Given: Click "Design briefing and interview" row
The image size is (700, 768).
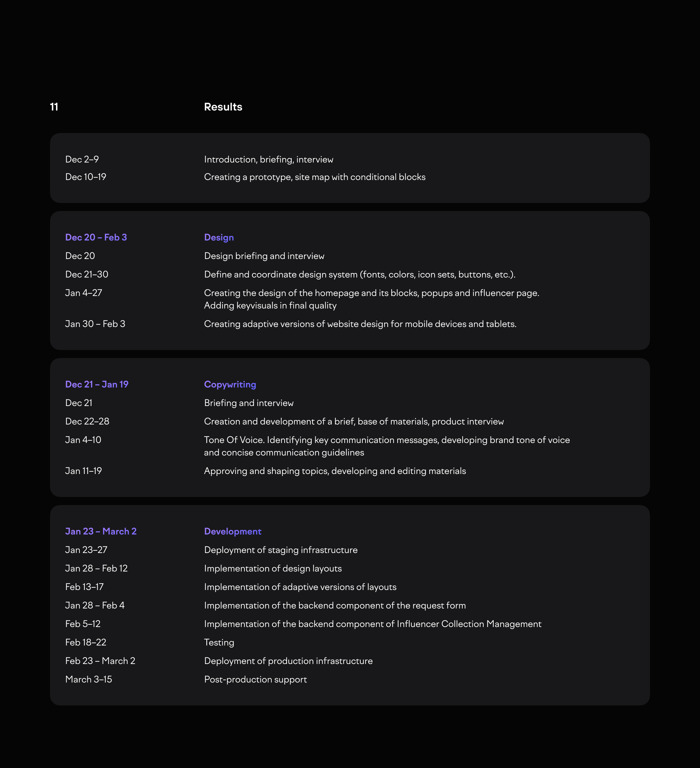Looking at the screenshot, I should pyautogui.click(x=264, y=256).
